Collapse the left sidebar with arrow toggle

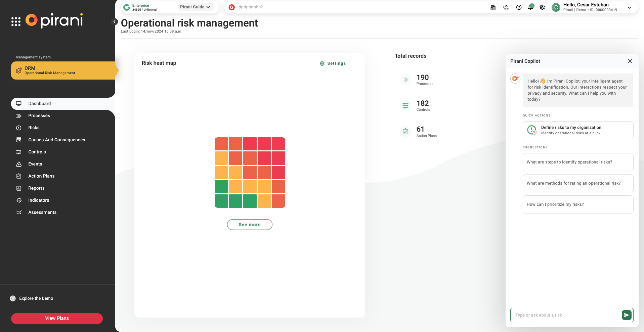point(115,22)
